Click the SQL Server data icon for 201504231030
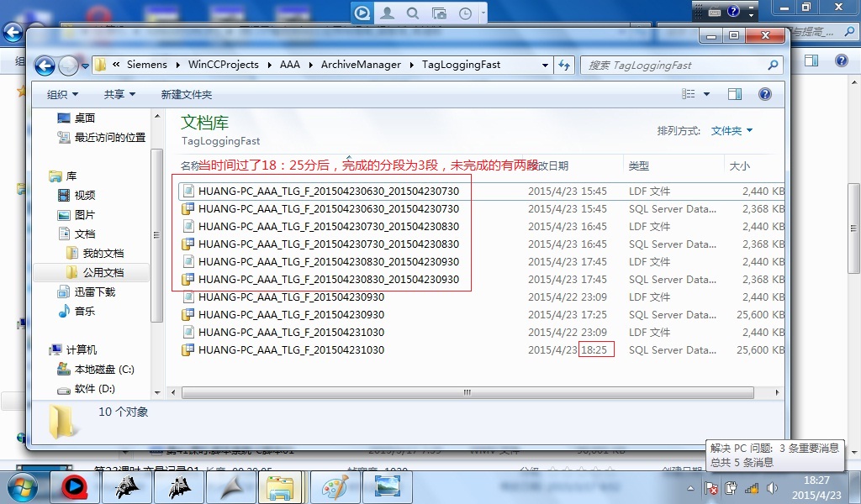861x504 pixels. pyautogui.click(x=188, y=349)
